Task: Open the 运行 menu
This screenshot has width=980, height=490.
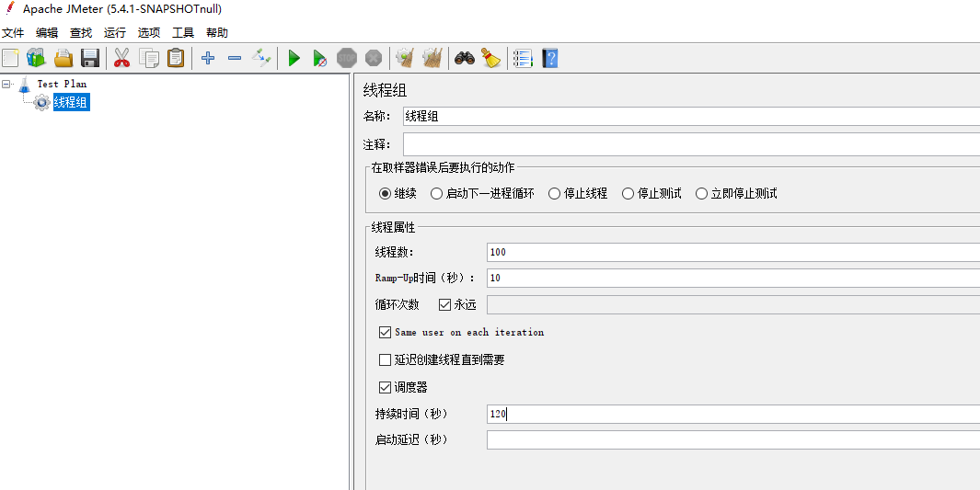Action: (115, 33)
